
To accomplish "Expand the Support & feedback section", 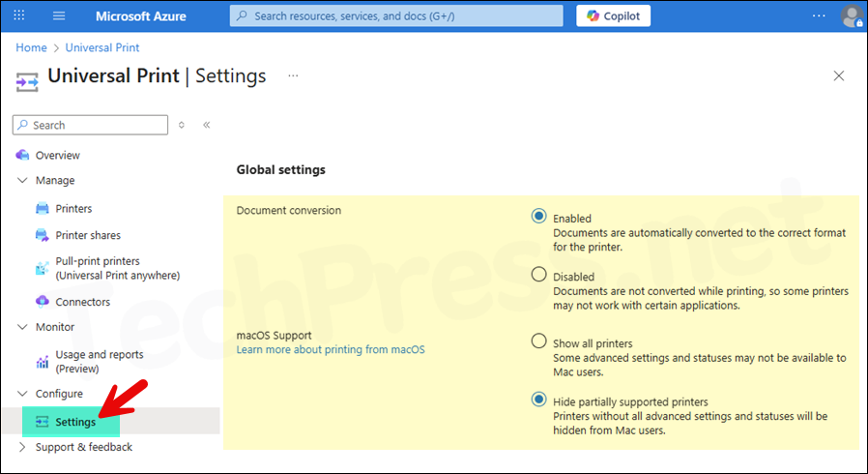I will (22, 447).
